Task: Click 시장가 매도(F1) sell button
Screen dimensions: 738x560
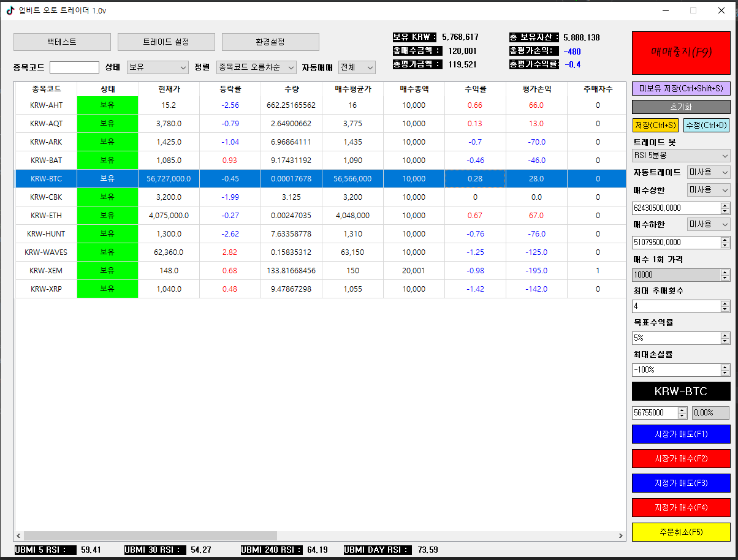Action: [x=681, y=434]
